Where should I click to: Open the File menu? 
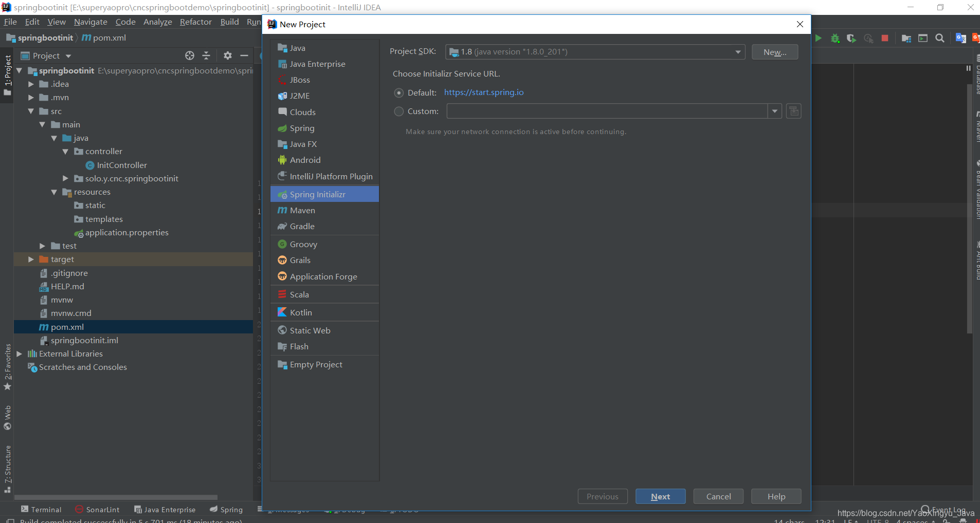10,22
